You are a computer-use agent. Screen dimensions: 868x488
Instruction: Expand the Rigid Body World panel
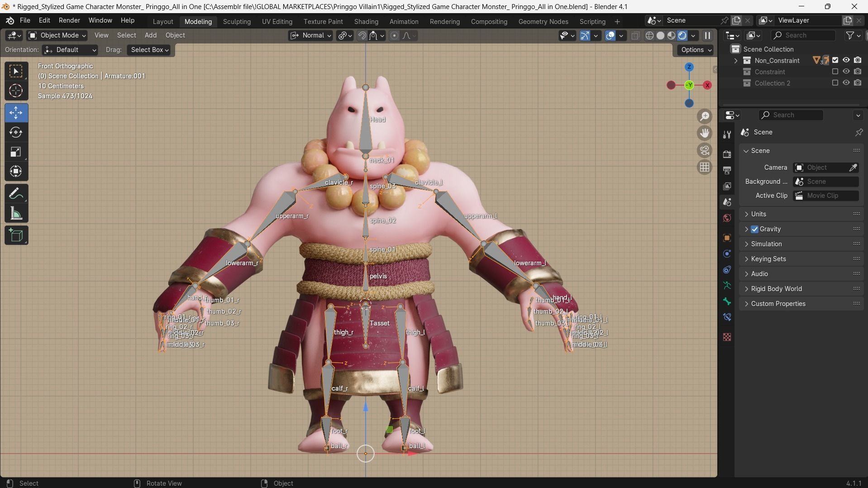point(801,289)
